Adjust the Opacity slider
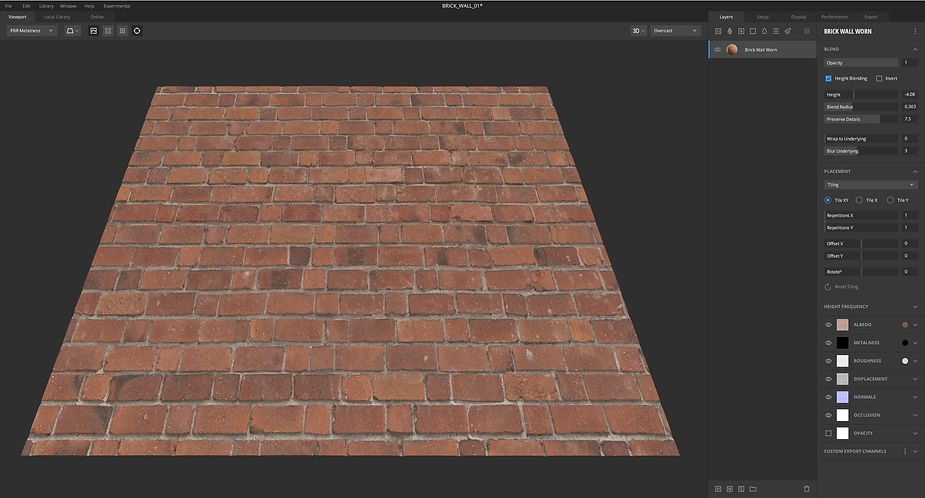The width and height of the screenshot is (925, 498). [x=861, y=63]
